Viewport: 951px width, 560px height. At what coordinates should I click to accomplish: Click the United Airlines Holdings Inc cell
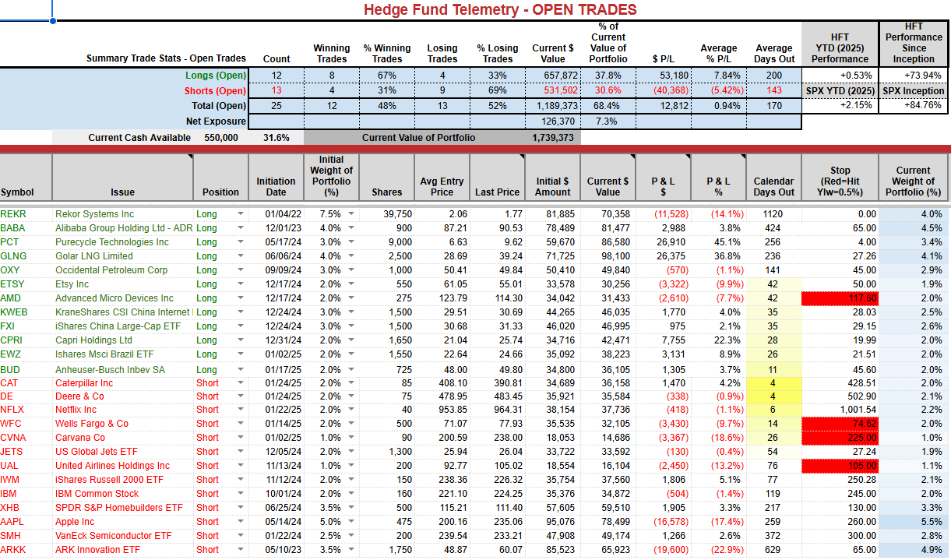pos(122,466)
